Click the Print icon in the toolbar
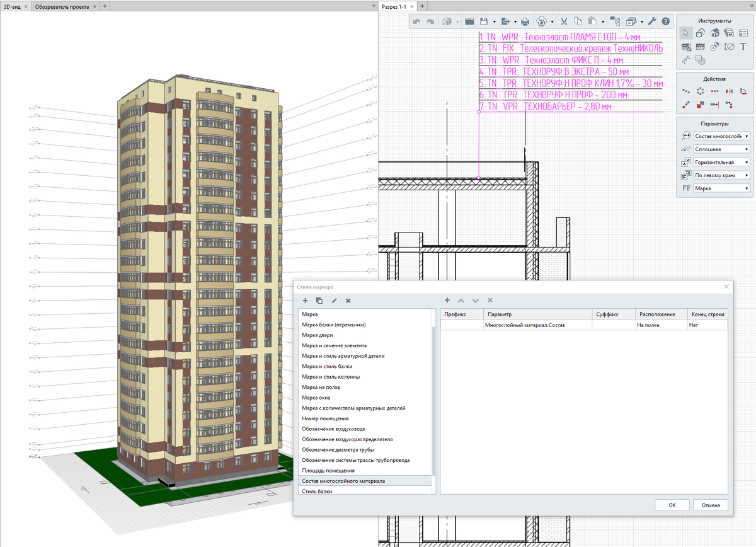 click(x=525, y=21)
